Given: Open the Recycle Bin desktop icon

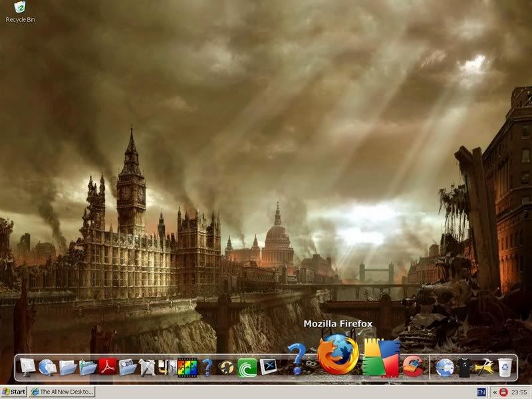Looking at the screenshot, I should (x=20, y=12).
